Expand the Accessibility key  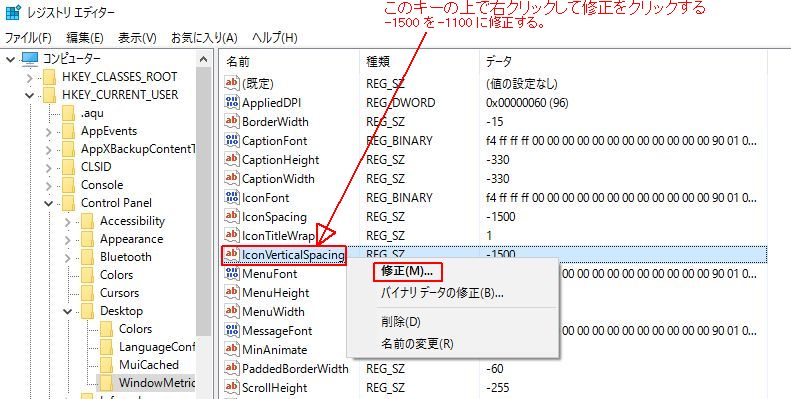click(x=68, y=221)
